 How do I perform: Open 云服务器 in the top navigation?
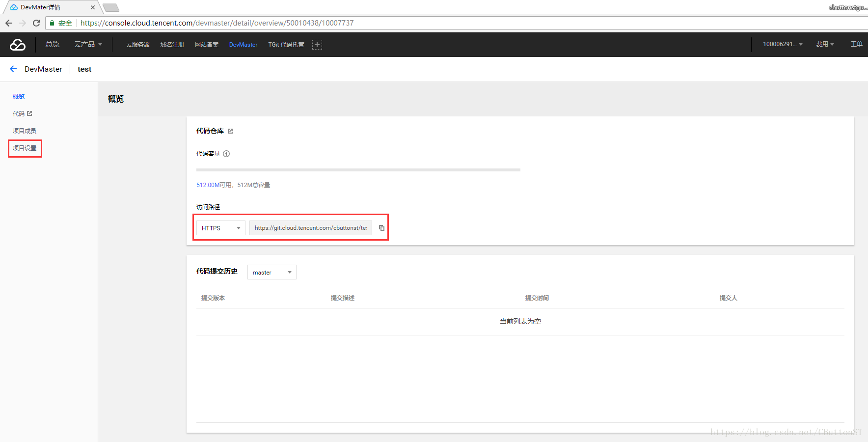pyautogui.click(x=138, y=45)
